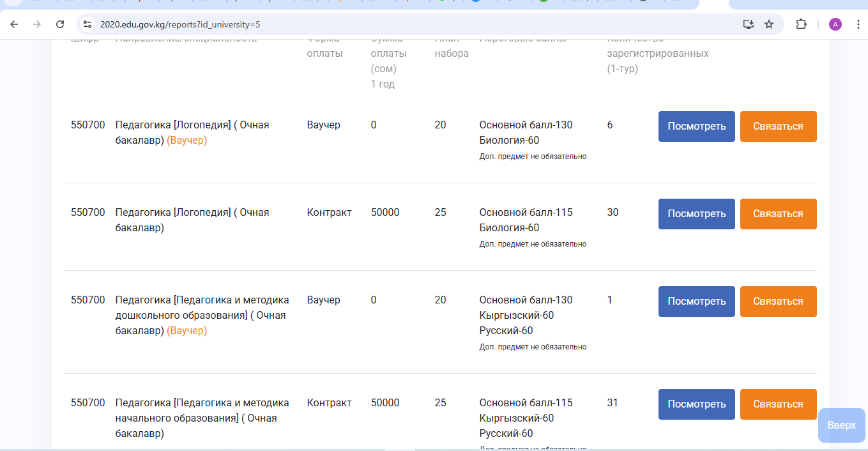This screenshot has height=451, width=868.
Task: Click the browser forward arrow
Action: (37, 24)
